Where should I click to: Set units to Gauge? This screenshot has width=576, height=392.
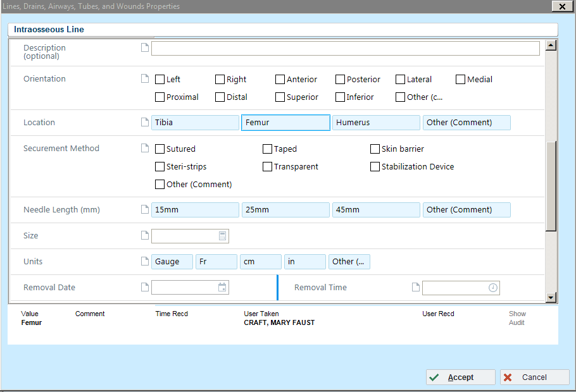[172, 262]
